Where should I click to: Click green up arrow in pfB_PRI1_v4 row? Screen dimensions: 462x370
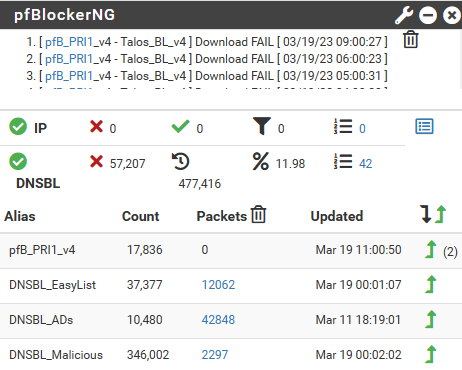click(x=431, y=249)
